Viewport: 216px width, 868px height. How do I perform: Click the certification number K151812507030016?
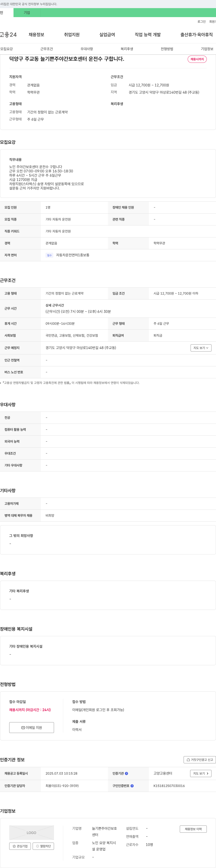tap(169, 786)
